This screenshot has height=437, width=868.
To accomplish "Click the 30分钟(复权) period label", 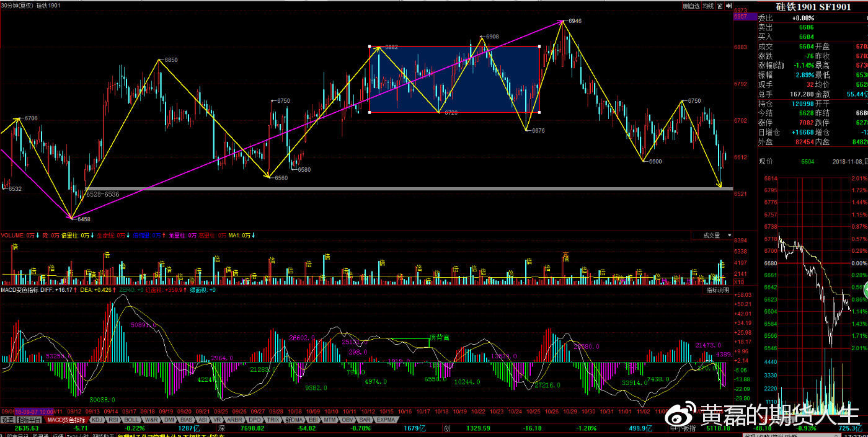I will click(17, 6).
